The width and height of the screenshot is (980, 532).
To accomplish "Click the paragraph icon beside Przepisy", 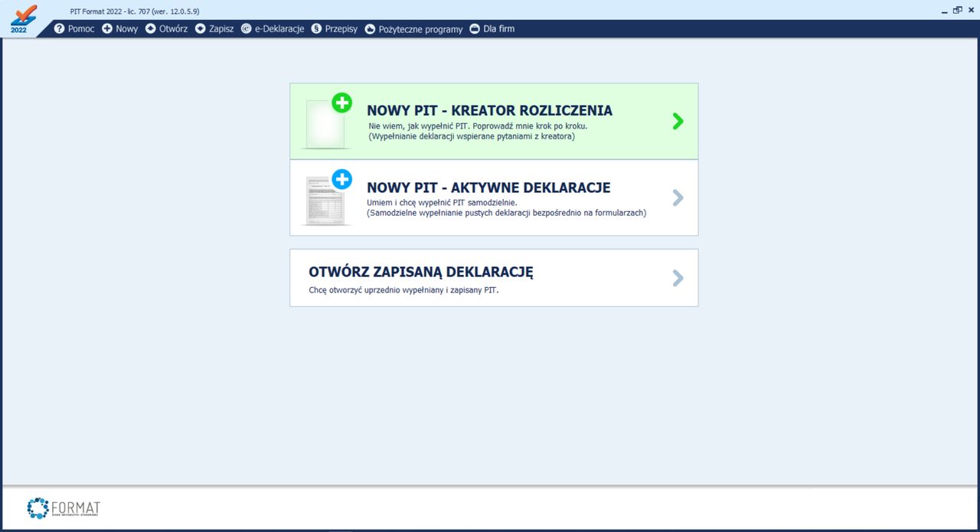I will pos(316,29).
